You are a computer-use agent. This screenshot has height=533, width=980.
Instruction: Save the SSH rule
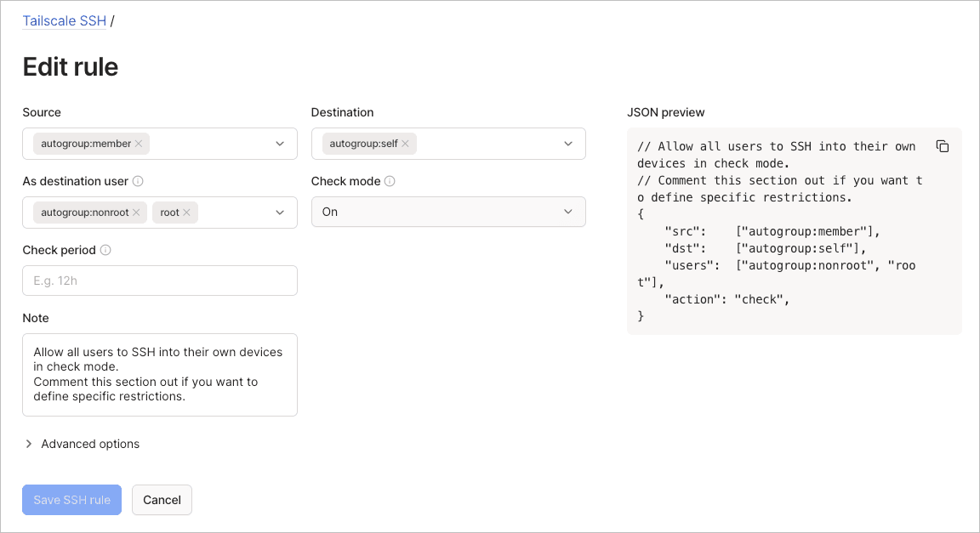tap(71, 500)
